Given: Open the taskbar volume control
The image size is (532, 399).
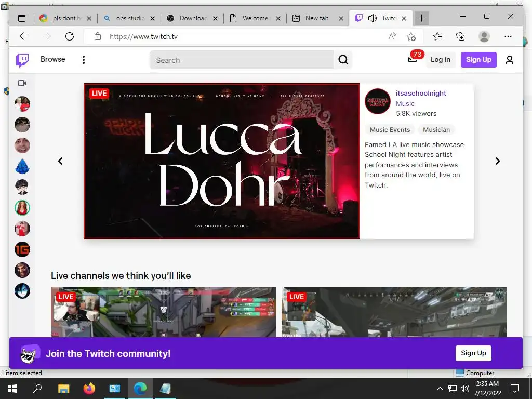Looking at the screenshot, I should pyautogui.click(x=465, y=389).
